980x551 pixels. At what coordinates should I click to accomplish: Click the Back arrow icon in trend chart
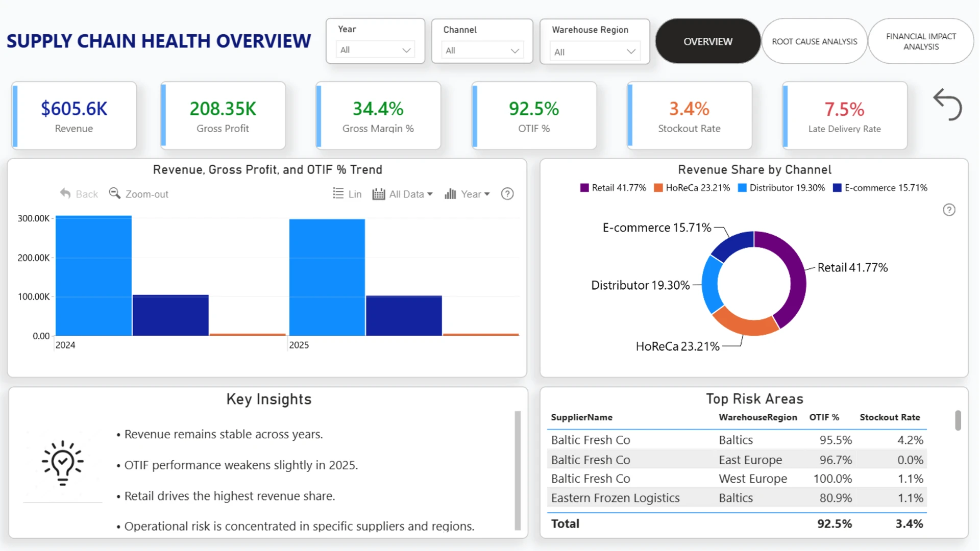coord(65,193)
